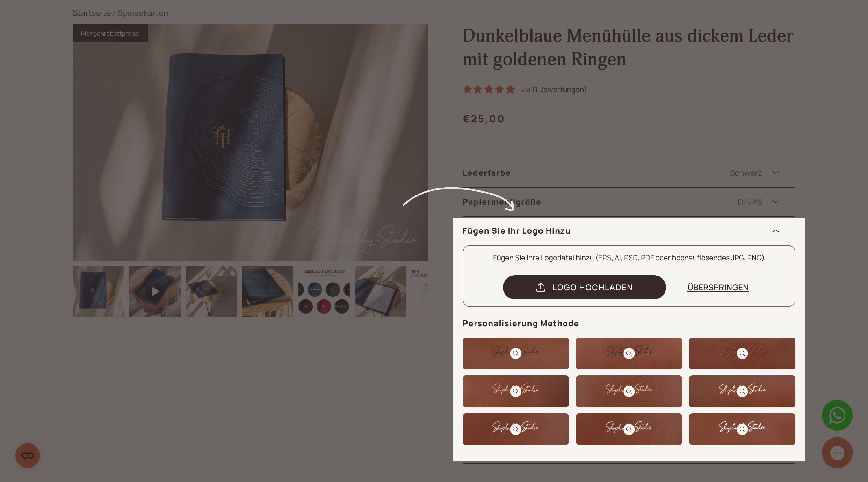
Task: Zoom the first personalization method swatch
Action: pos(516,353)
